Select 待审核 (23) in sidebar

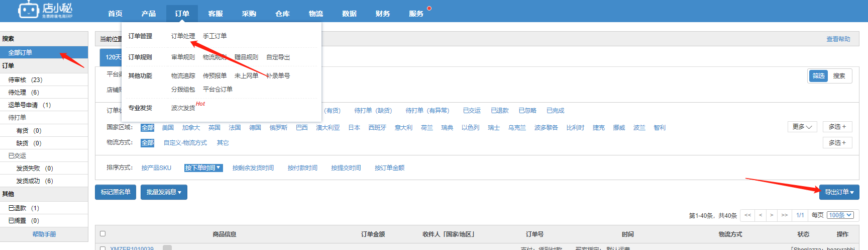click(25, 80)
